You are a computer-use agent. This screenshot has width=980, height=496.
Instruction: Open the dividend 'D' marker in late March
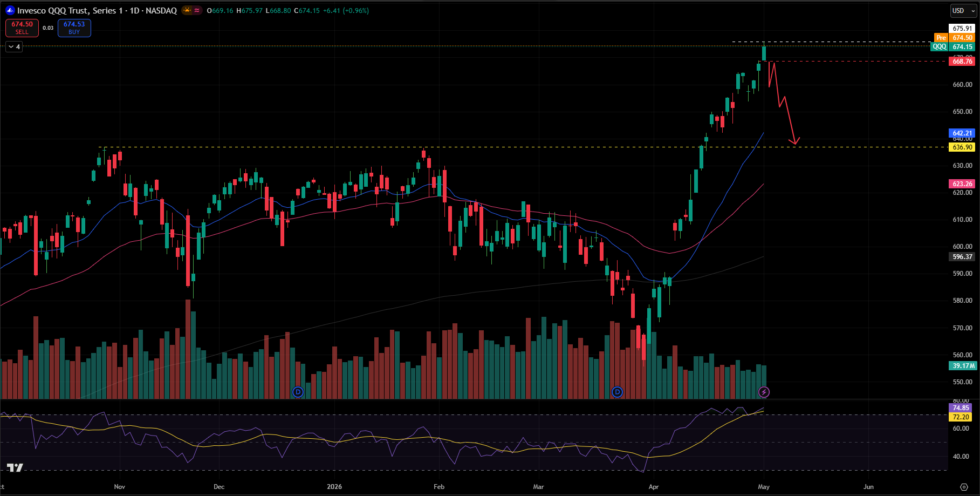pos(617,392)
